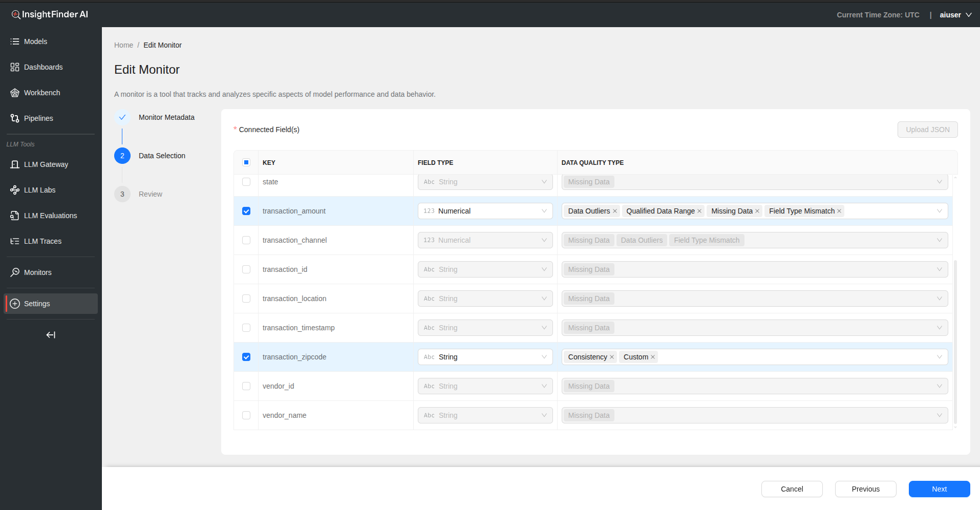
Task: Click the Next button
Action: coord(939,489)
